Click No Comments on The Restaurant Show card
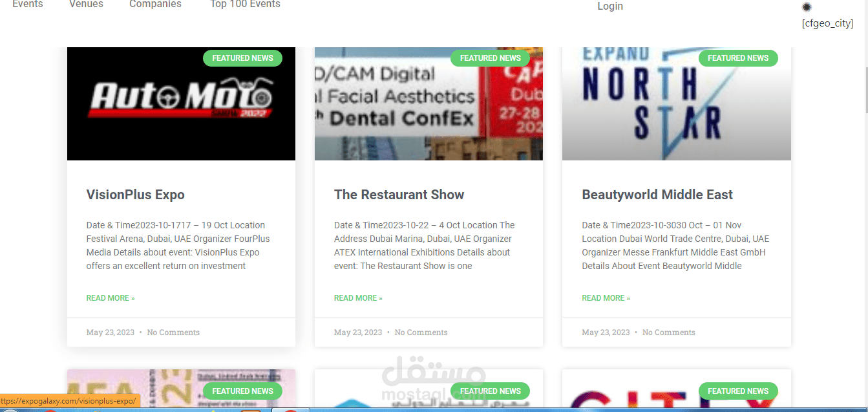 click(421, 332)
